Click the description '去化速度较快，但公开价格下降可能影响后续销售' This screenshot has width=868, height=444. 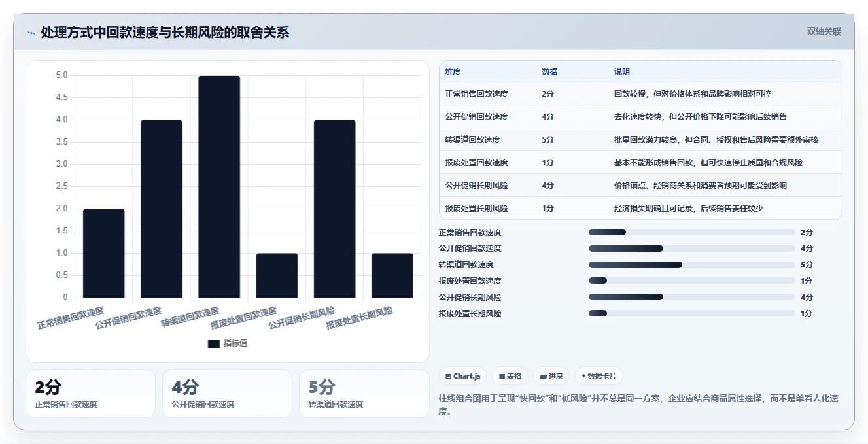point(701,117)
